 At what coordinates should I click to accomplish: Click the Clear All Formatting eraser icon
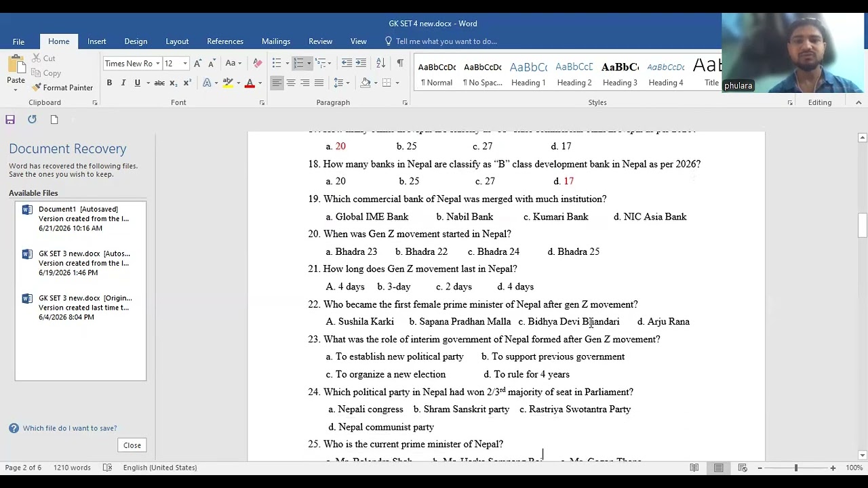[257, 63]
